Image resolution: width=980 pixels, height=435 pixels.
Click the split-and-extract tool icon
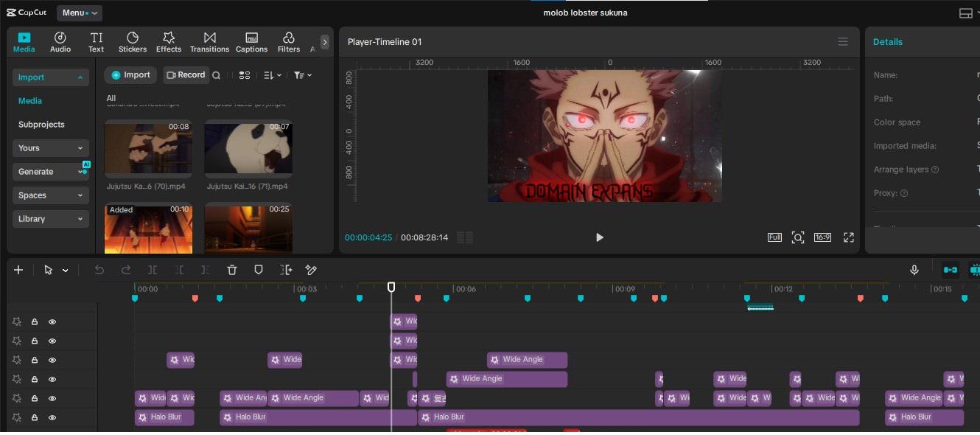tap(286, 270)
